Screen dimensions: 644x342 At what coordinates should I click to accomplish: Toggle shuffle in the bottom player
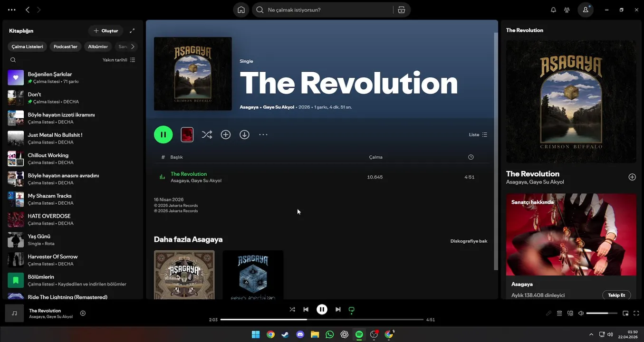tap(292, 309)
